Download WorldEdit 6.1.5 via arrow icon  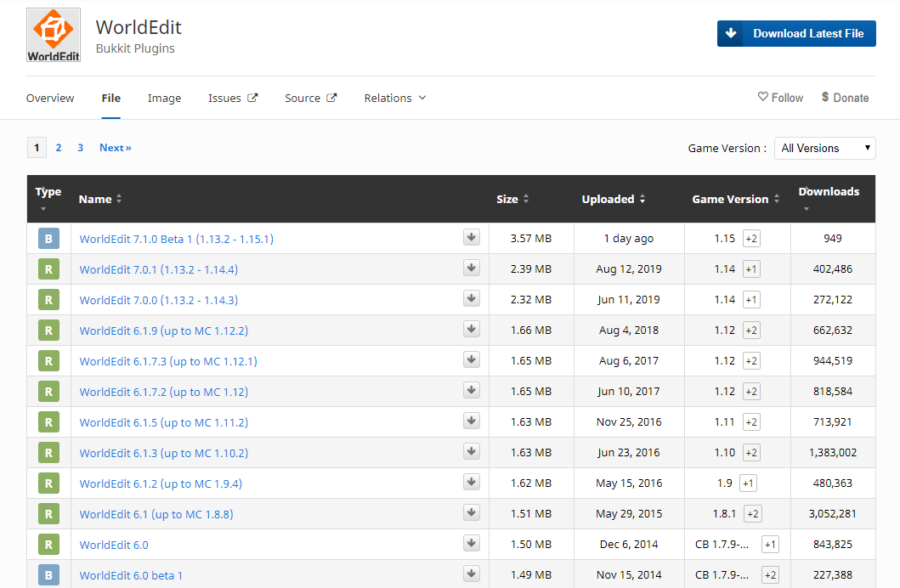pos(472,421)
